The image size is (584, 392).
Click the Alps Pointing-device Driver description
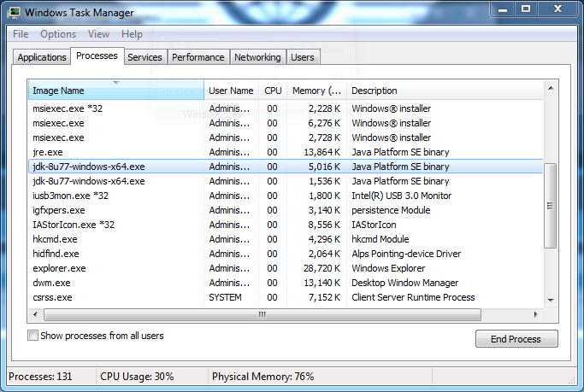coord(406,254)
